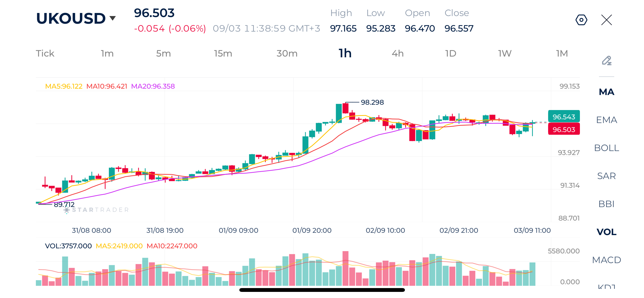Toggle the SAR indicator
644x298 pixels.
click(x=607, y=176)
